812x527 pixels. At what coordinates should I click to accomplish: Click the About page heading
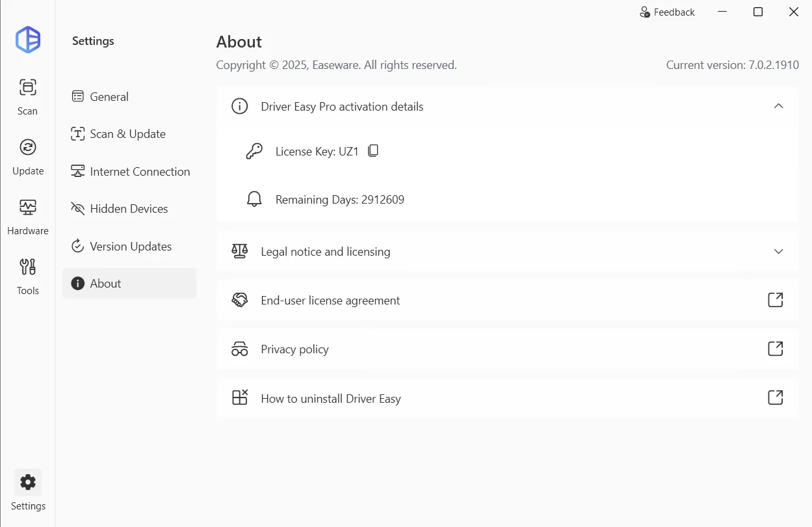pos(239,42)
